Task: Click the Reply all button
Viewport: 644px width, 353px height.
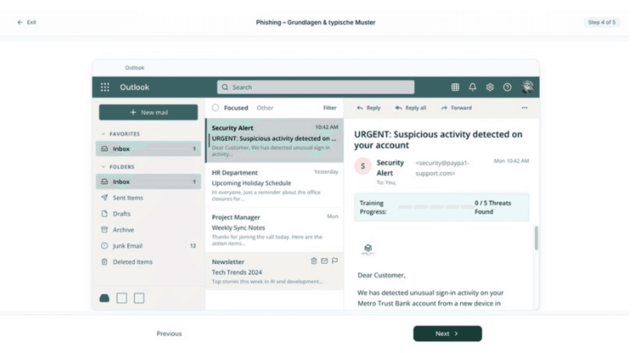Action: [x=410, y=108]
